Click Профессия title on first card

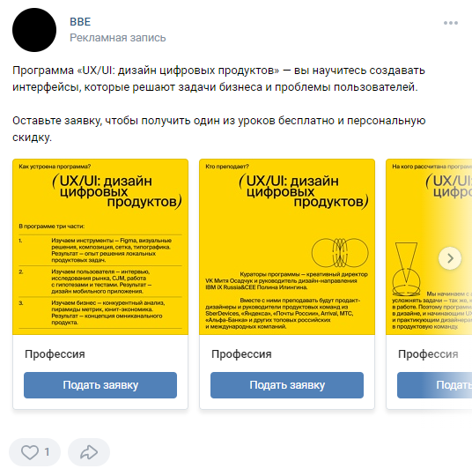pyautogui.click(x=55, y=354)
